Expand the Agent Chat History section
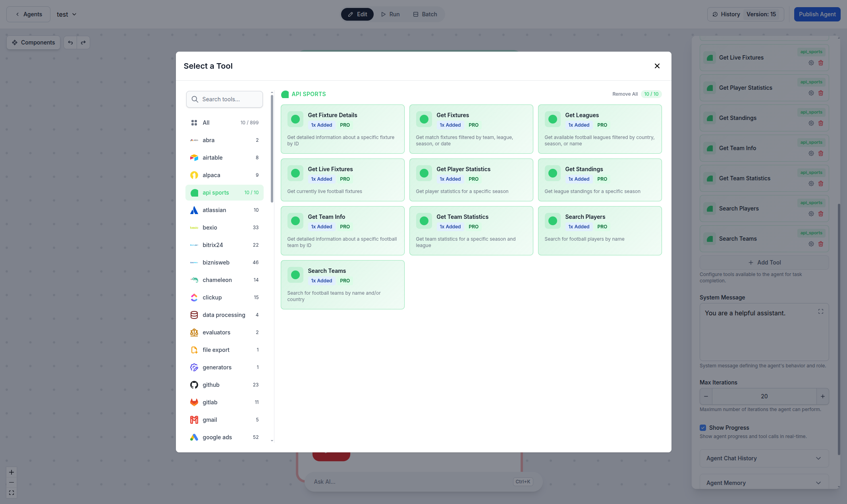This screenshot has height=504, width=847. point(763,458)
